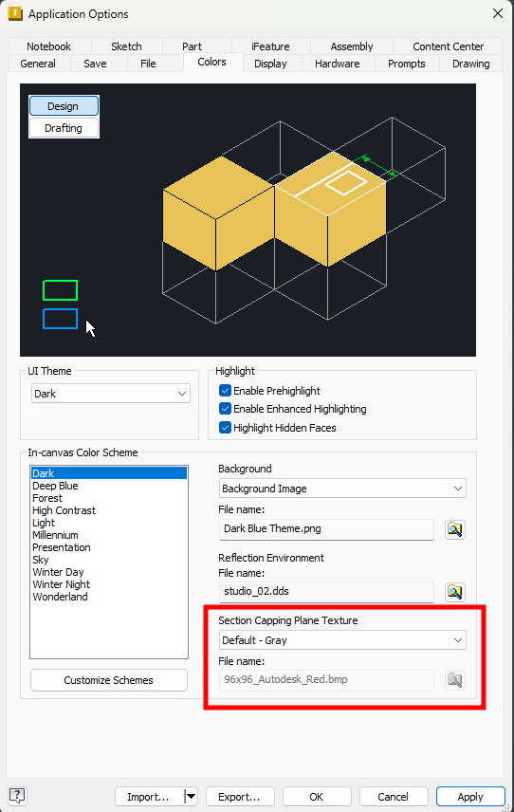Click the Export... button
Image resolution: width=514 pixels, height=812 pixels.
pyautogui.click(x=239, y=797)
